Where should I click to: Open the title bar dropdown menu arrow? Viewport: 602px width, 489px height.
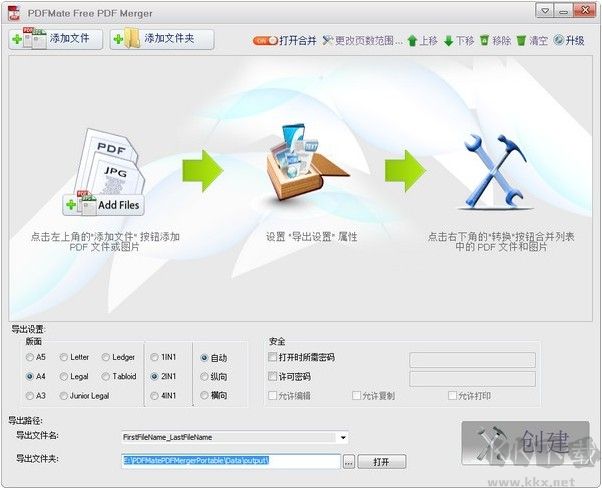coord(545,11)
